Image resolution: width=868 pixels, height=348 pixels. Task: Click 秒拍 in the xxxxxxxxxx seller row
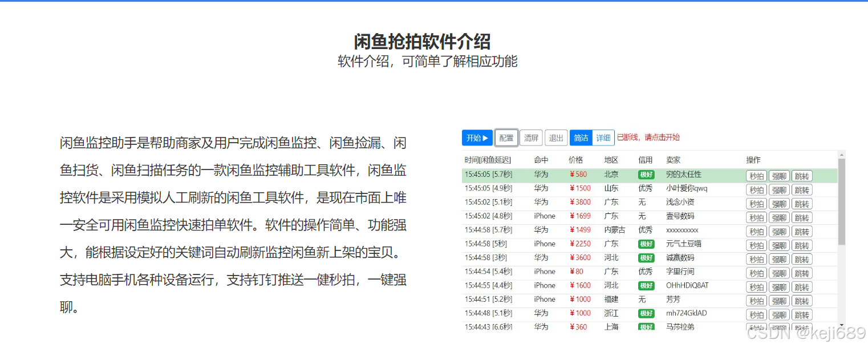pos(757,232)
